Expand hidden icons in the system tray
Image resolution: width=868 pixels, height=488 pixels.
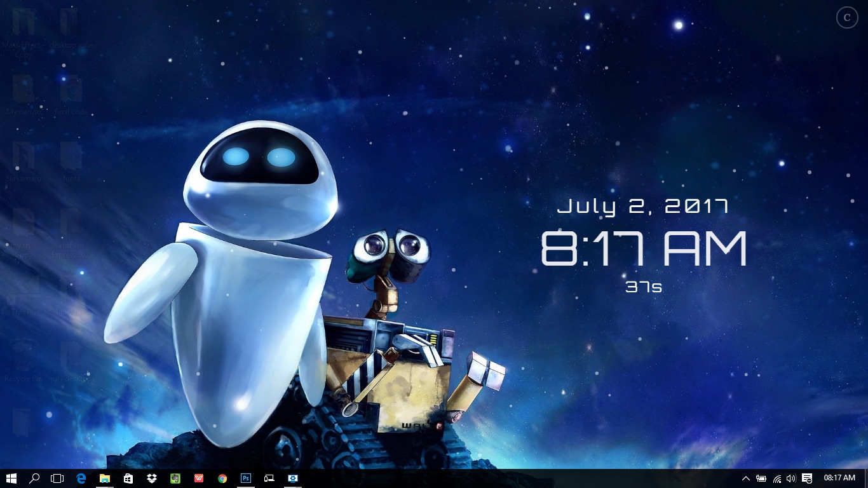point(746,478)
